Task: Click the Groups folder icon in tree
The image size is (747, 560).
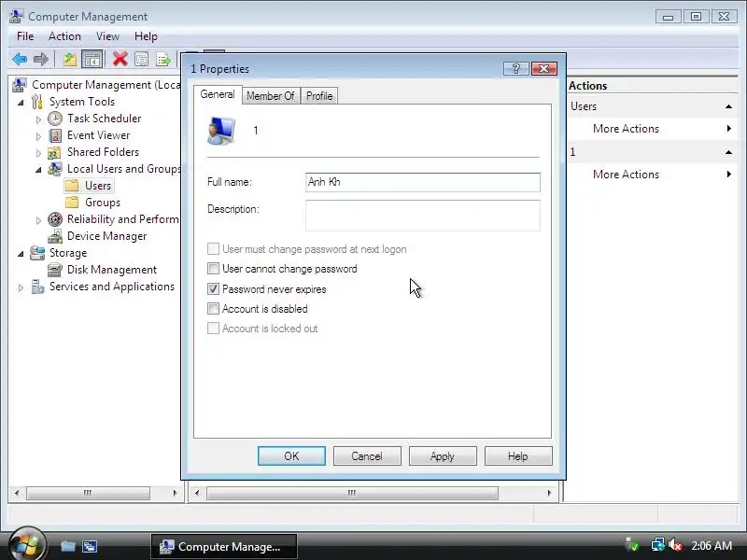Action: pyautogui.click(x=72, y=203)
